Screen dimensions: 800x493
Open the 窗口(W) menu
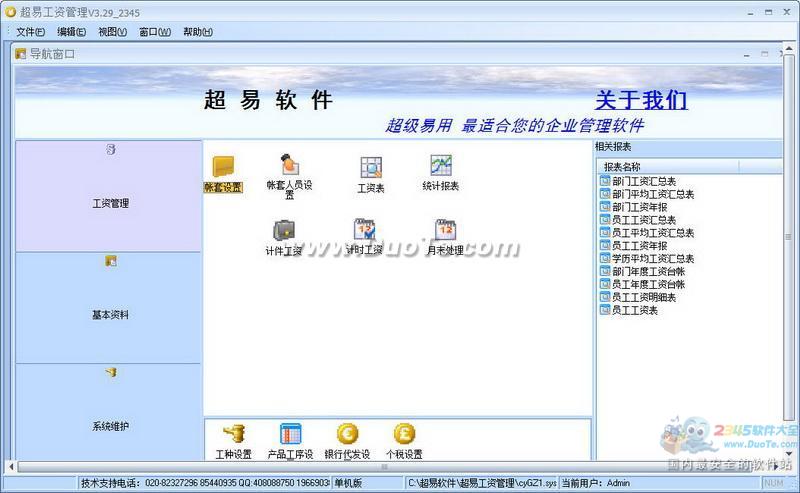[155, 32]
